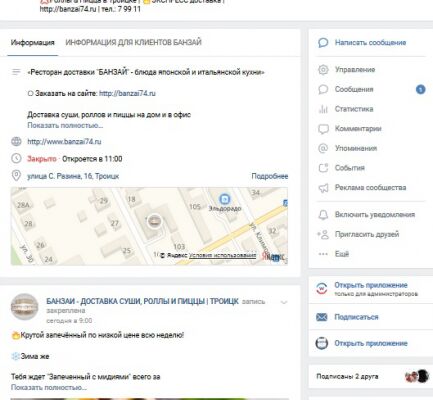Screen dimensions: 433x400
Task: Click the megaphone icon for Реклама сообщества
Action: point(323,188)
